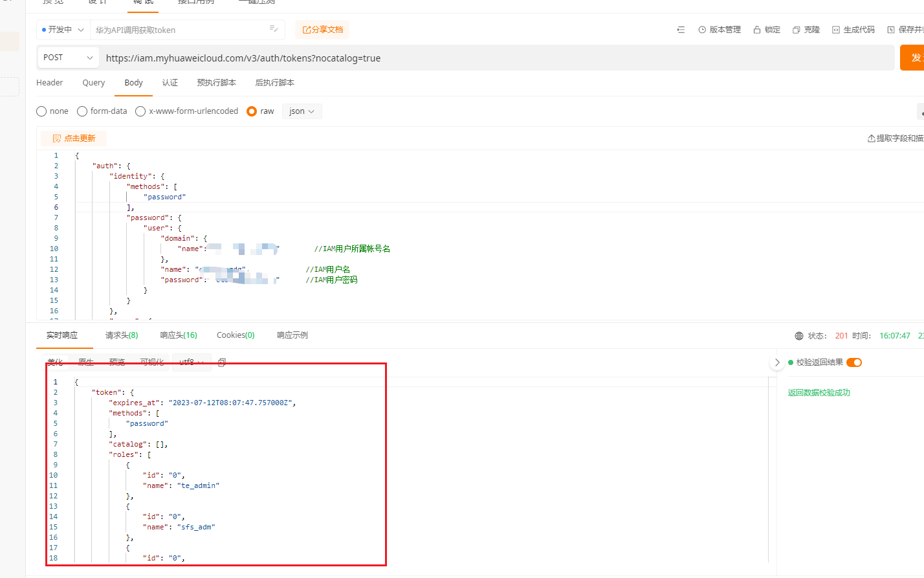The height and width of the screenshot is (578, 924).
Task: Open the 后执行脚本 post-script tab
Action: click(275, 83)
